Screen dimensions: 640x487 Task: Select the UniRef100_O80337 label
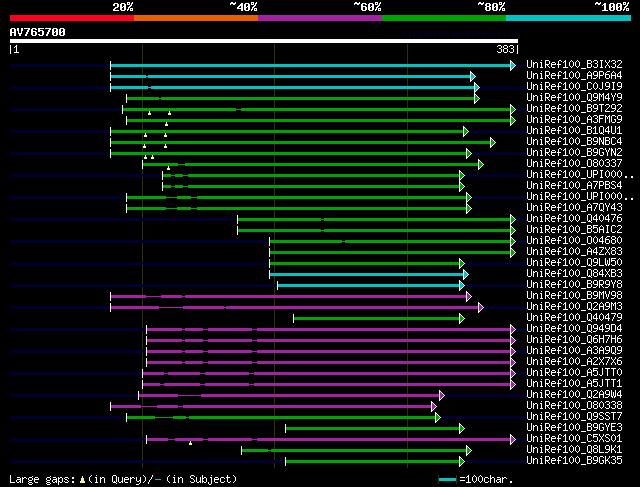pyautogui.click(x=574, y=164)
